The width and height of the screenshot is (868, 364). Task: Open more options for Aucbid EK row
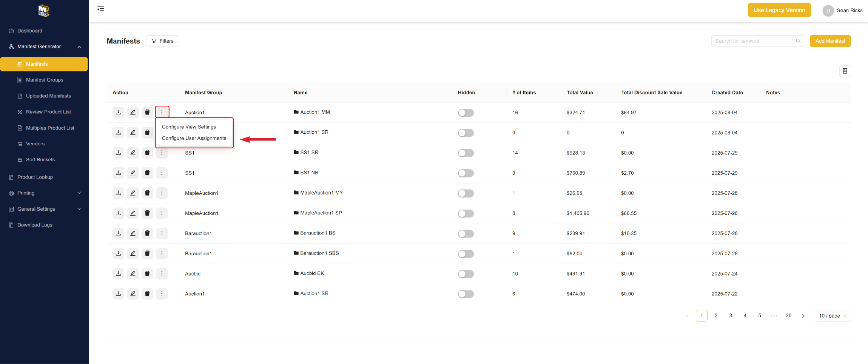pos(162,273)
